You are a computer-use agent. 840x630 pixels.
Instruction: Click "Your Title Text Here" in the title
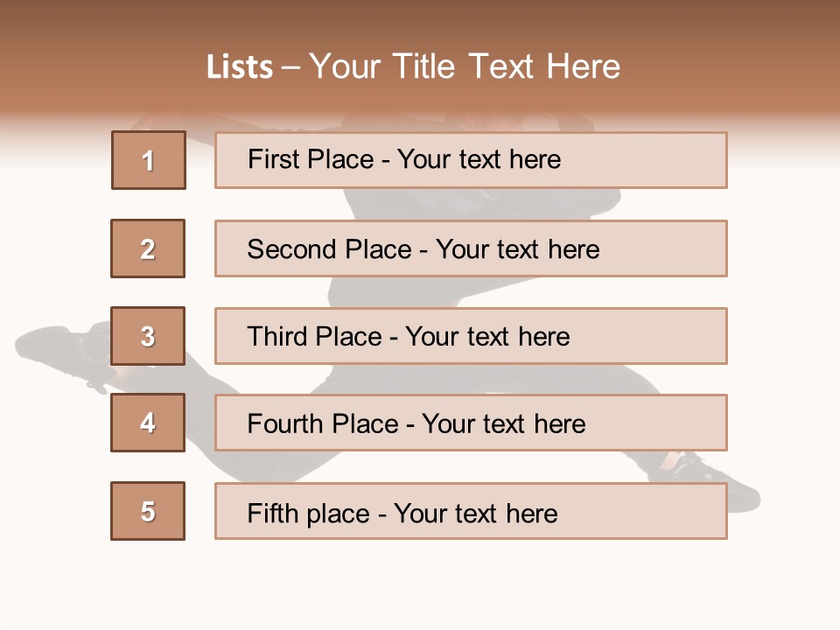coord(465,67)
